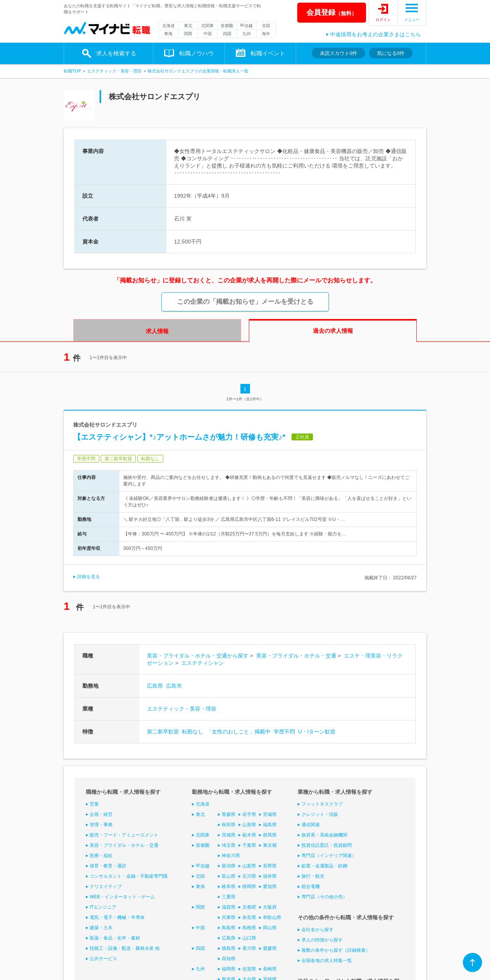
Task: Click the 学歴不問 tag
Action: coord(86,459)
